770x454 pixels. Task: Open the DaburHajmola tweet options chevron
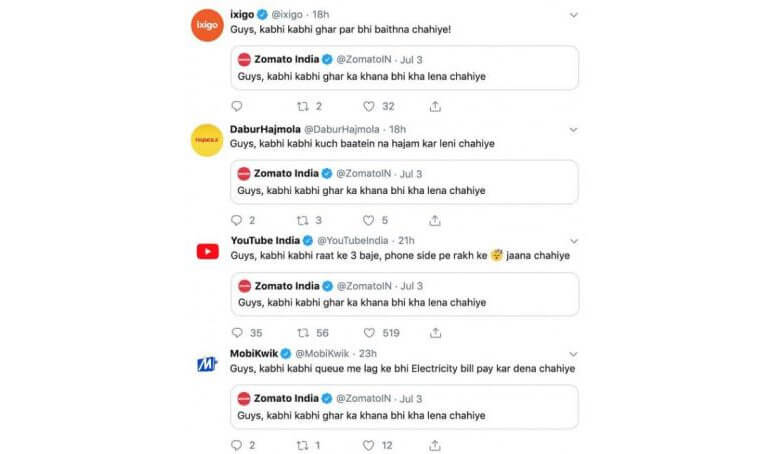[573, 130]
